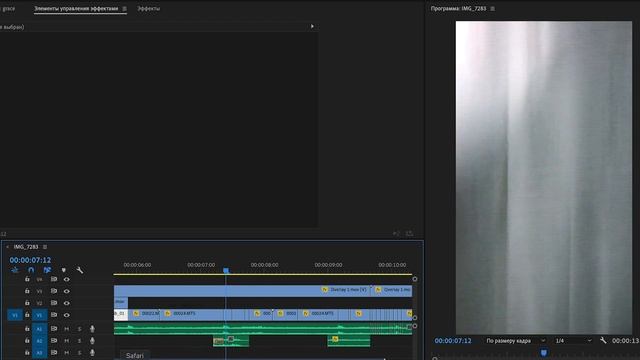Viewport: 640px width, 360px height.
Task: Switch to the 'Эффекты' tab
Action: point(149,9)
